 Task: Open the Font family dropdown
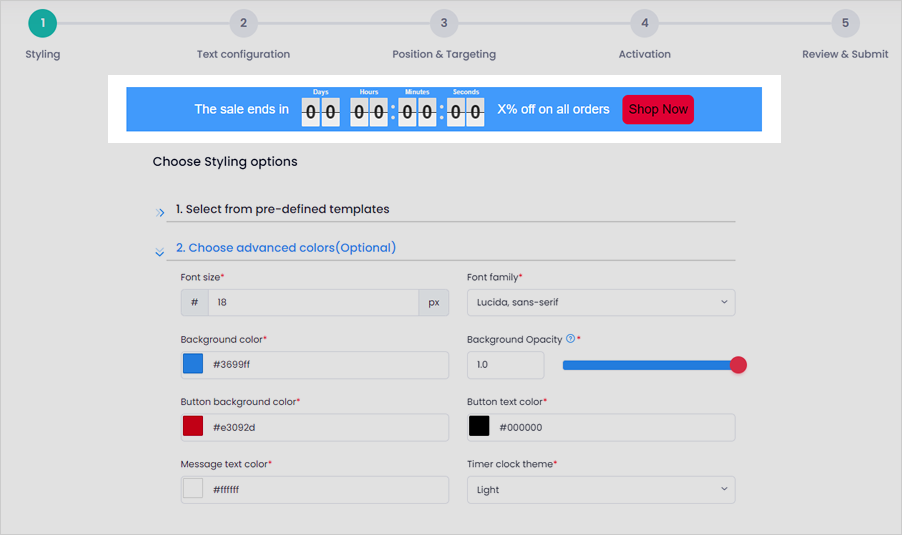click(601, 303)
